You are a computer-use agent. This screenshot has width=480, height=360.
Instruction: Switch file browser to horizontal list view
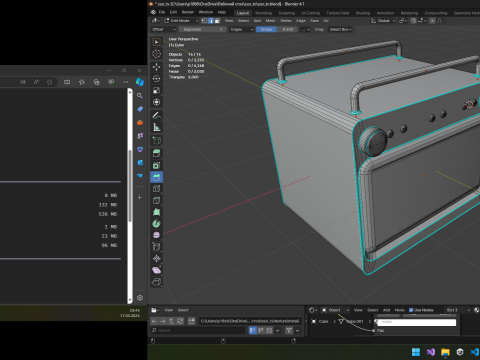(261, 330)
